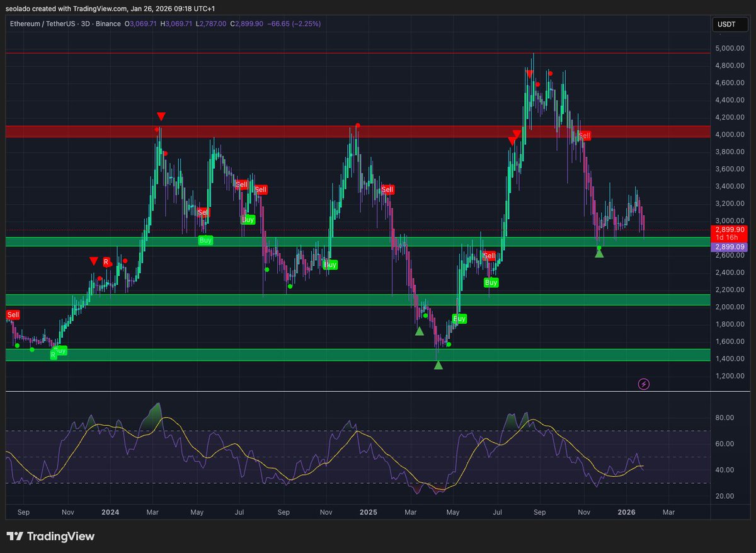
Task: Click the Sell label touching red 4,000 zone
Action: click(x=585, y=135)
